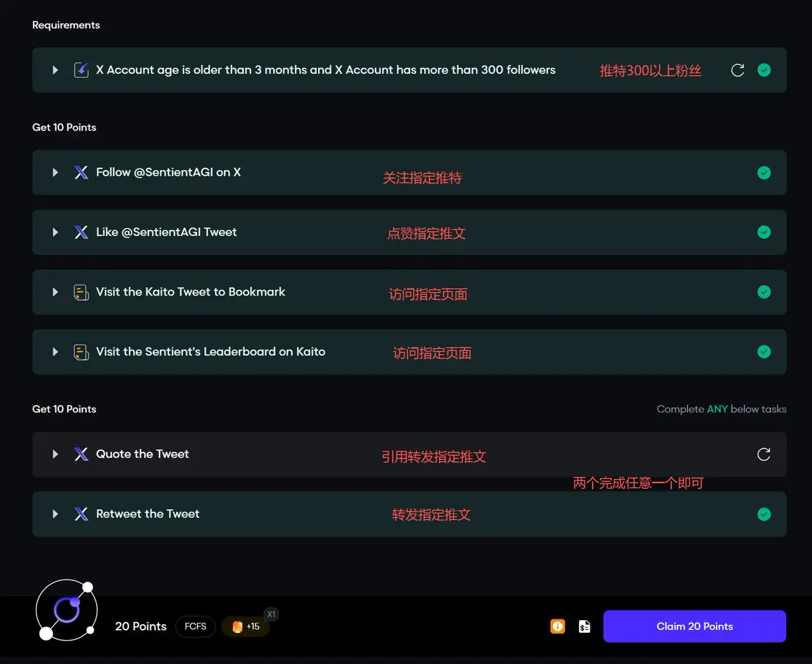
Task: Click green checkmark on Follow @SentientAGI row
Action: point(764,172)
